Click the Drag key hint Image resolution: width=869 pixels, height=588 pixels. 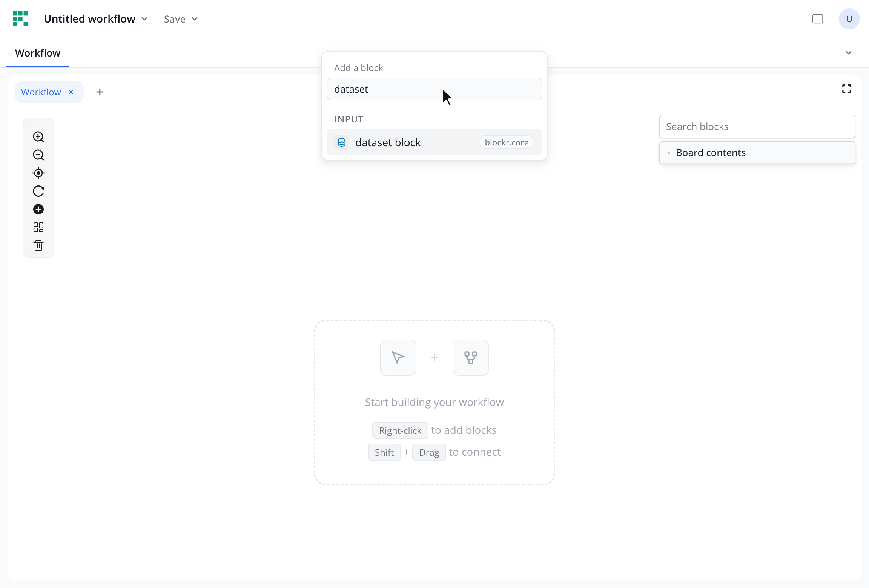[x=429, y=452]
